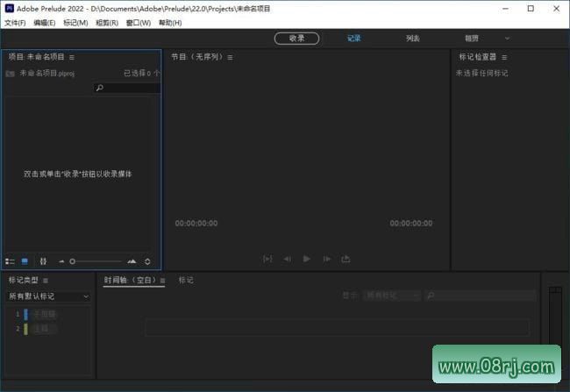Image resolution: width=570 pixels, height=392 pixels.
Task: Open the 窗口(W) menu
Action: pyautogui.click(x=139, y=23)
